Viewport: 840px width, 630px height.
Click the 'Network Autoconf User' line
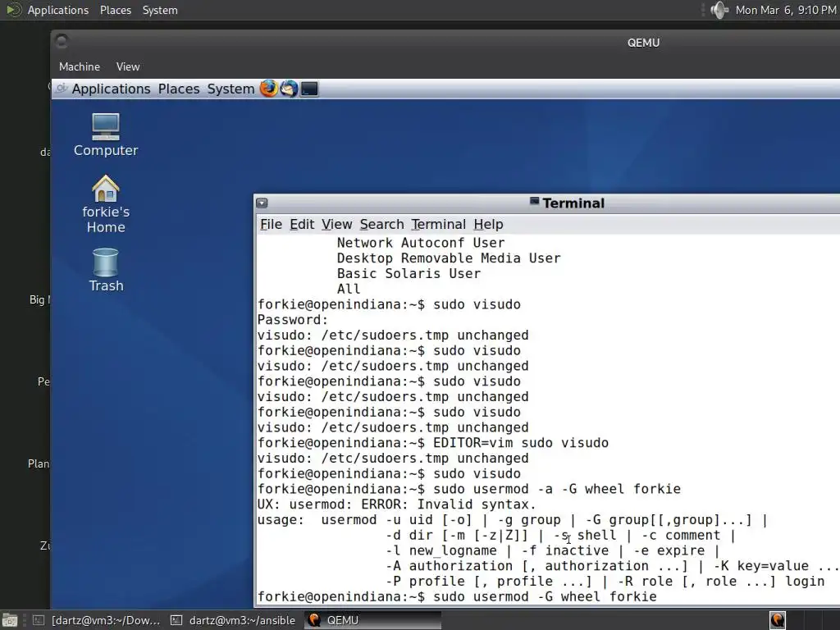[421, 243]
